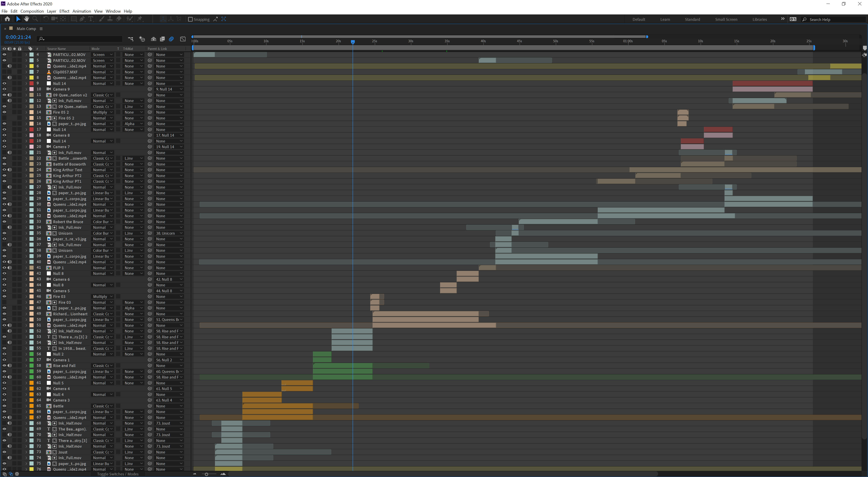Viewport: 868px width, 477px height.
Task: Toggle In/Out/Duration pane braces icon
Action: 17,474
